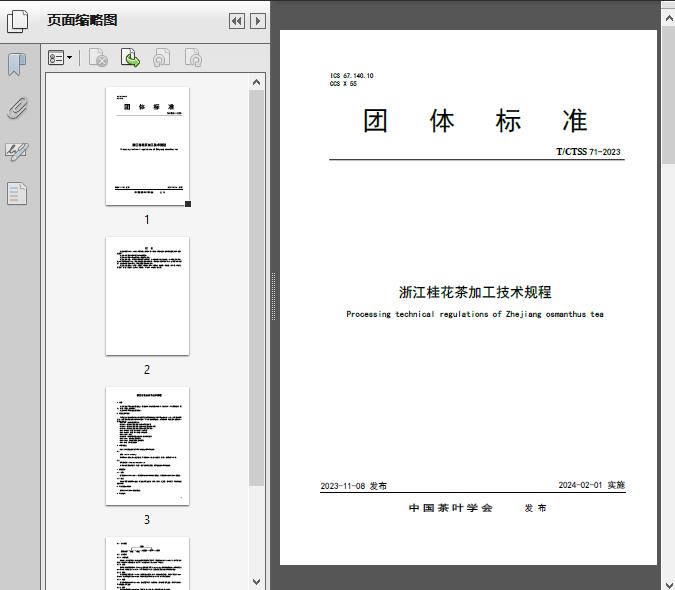This screenshot has width=675, height=590.
Task: Click the 2024-02-01 实施 date text
Action: coord(591,485)
